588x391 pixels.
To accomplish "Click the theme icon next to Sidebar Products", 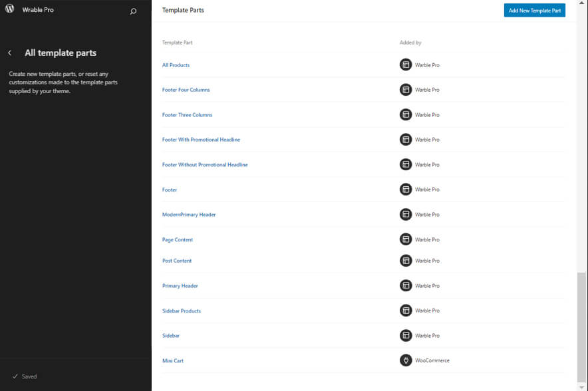I will pyautogui.click(x=406, y=311).
